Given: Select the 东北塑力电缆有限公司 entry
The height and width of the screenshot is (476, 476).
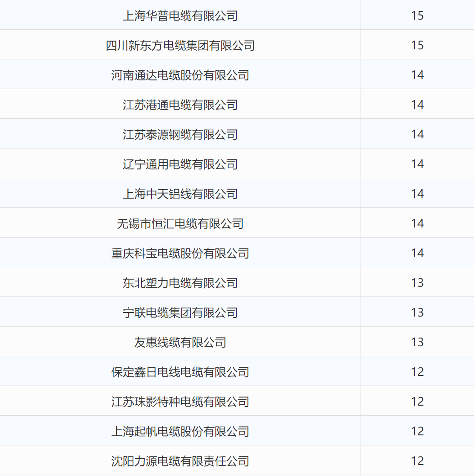Looking at the screenshot, I should click(180, 283).
